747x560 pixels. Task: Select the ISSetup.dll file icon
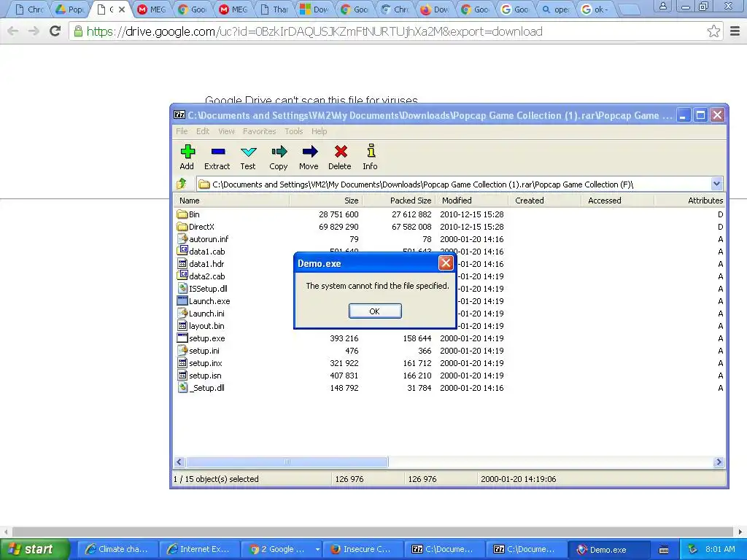pos(182,289)
